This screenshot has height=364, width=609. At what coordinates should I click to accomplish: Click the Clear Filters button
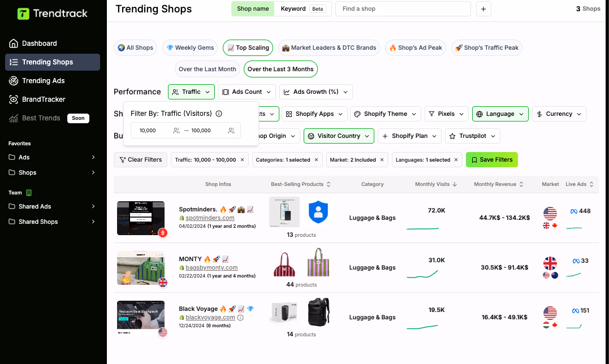(141, 160)
